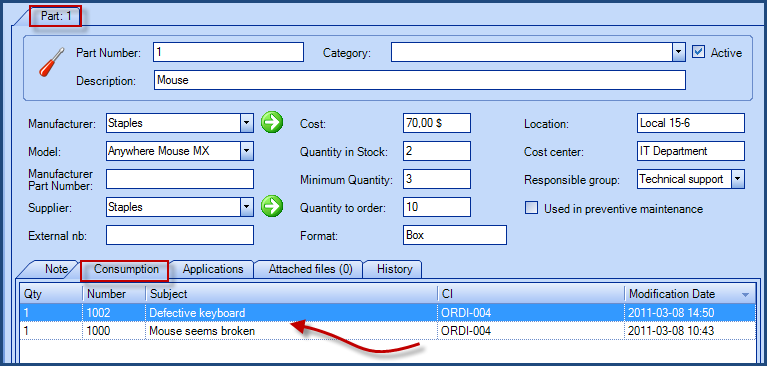The width and height of the screenshot is (767, 366).
Task: Click the Manufacturer Part Number field
Action: click(180, 179)
